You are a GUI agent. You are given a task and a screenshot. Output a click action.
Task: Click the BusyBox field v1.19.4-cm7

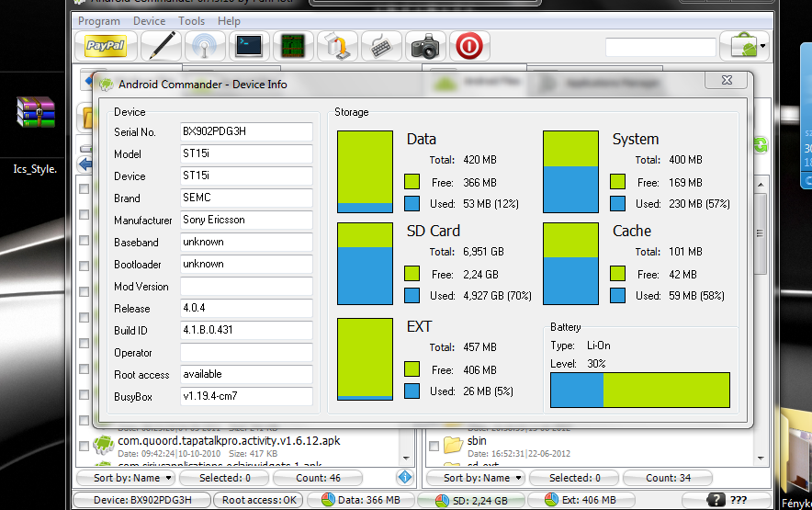click(246, 396)
